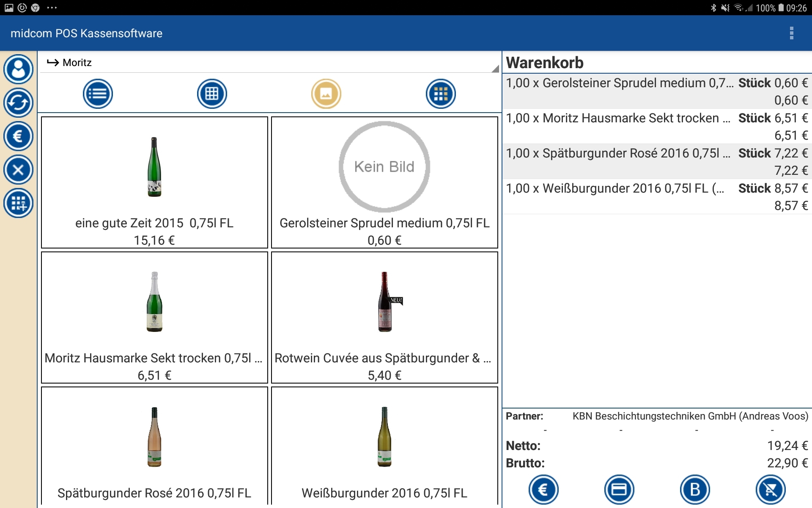Tap the card payment icon below cart
Image resolution: width=812 pixels, height=508 pixels.
[x=619, y=489]
